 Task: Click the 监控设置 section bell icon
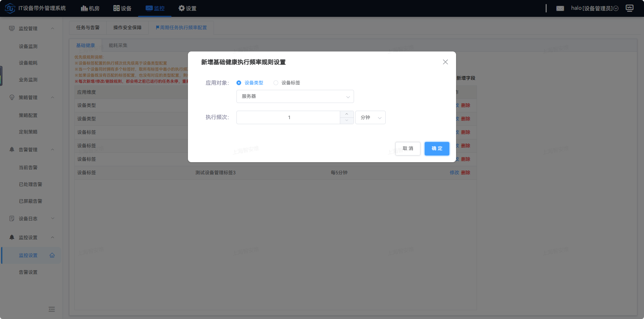click(x=12, y=237)
